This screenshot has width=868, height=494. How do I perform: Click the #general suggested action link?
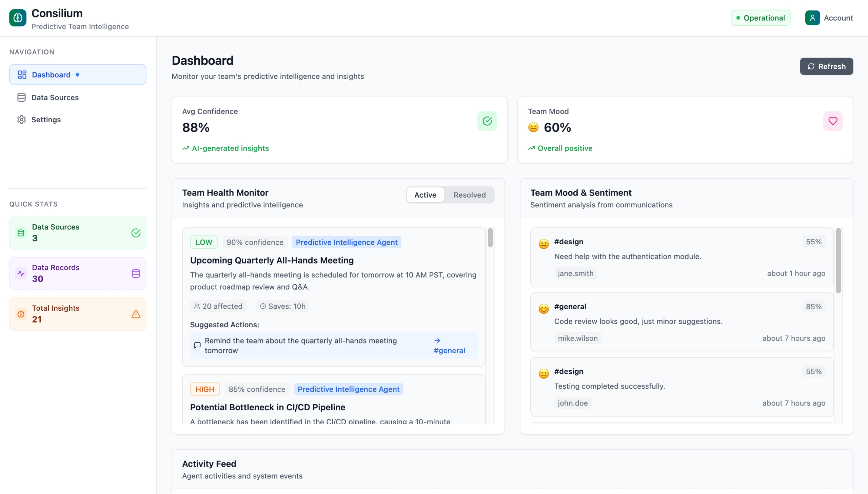[x=449, y=350]
